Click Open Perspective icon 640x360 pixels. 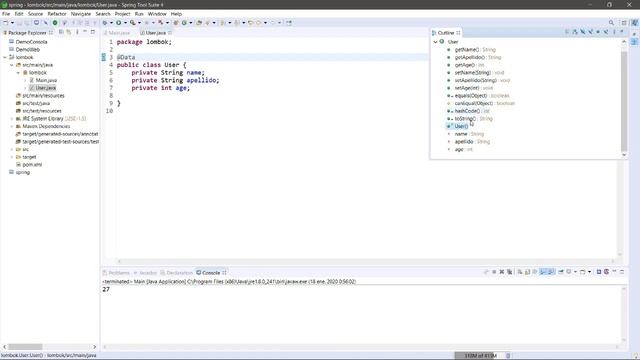click(x=624, y=23)
